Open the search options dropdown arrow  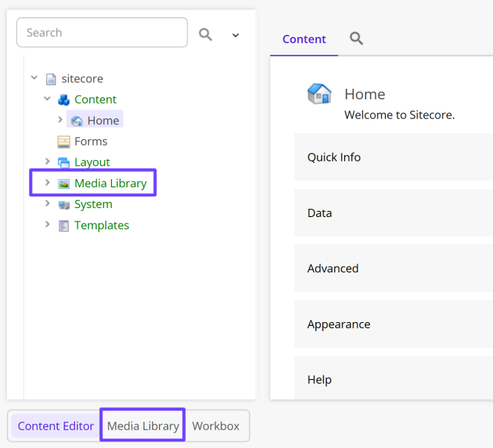point(235,36)
